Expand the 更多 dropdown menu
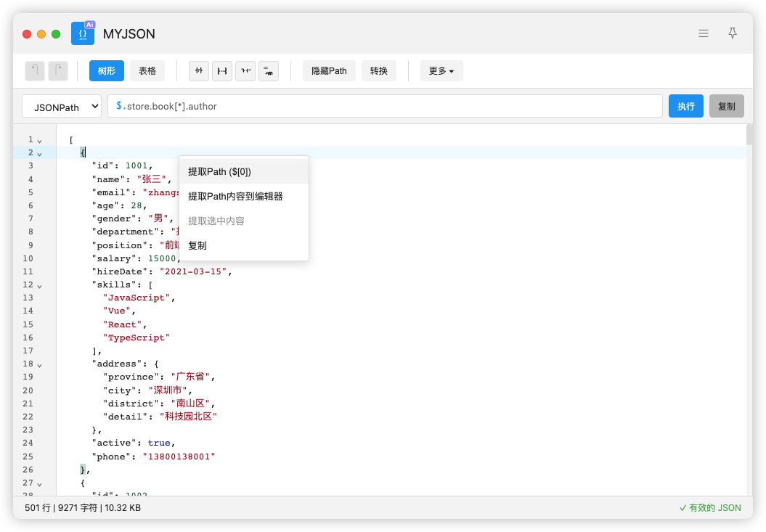The image size is (766, 532). pyautogui.click(x=441, y=70)
